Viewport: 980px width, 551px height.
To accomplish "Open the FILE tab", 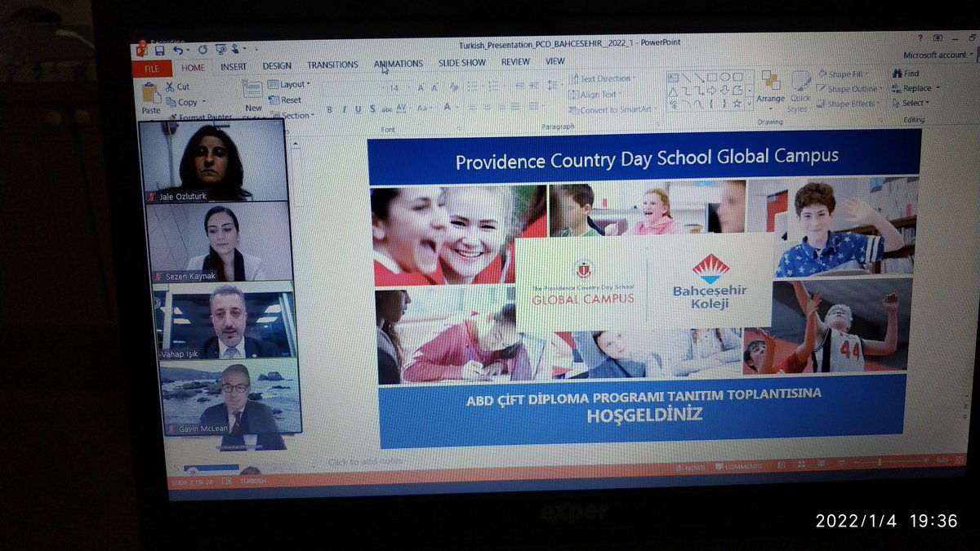I will click(152, 69).
